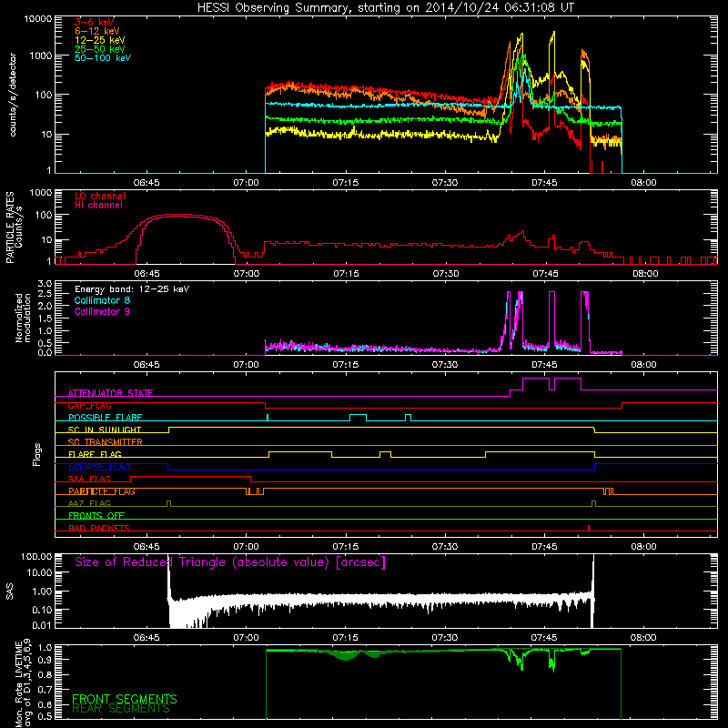
Task: Click the FRONT SEGMENTS legend label
Action: [x=125, y=699]
